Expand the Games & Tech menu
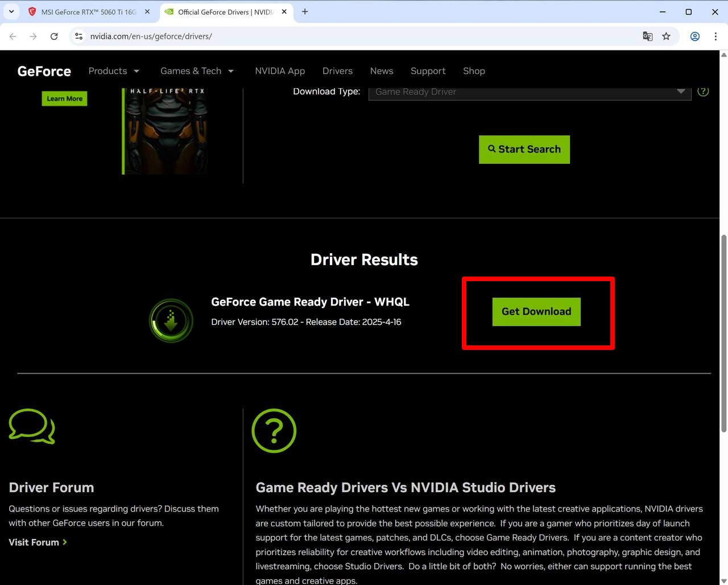 click(197, 71)
